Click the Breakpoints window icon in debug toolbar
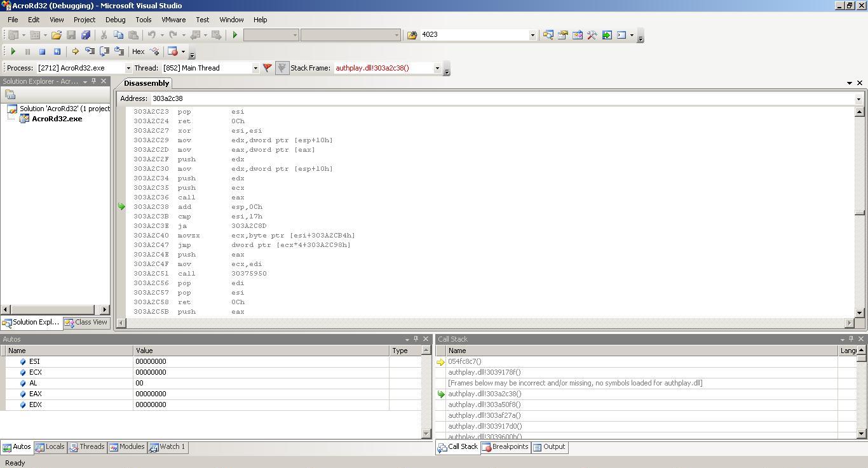The height and width of the screenshot is (468, 868). (x=172, y=51)
